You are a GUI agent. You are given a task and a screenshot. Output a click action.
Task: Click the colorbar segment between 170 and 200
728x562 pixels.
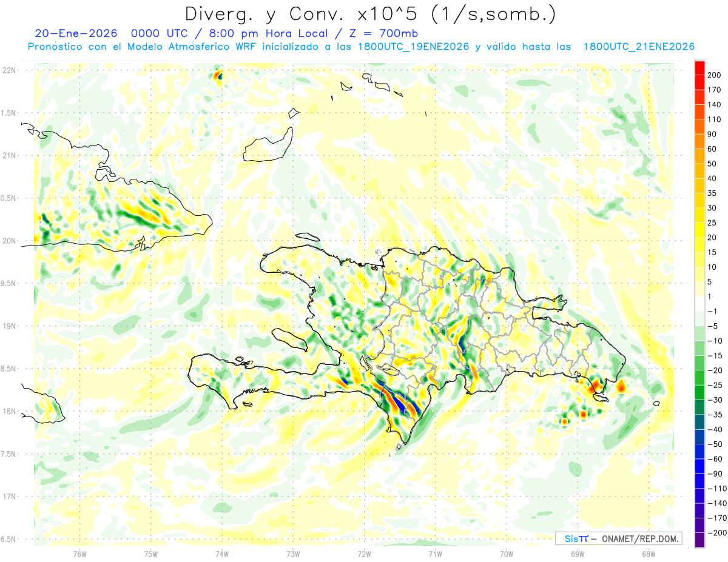(x=699, y=82)
